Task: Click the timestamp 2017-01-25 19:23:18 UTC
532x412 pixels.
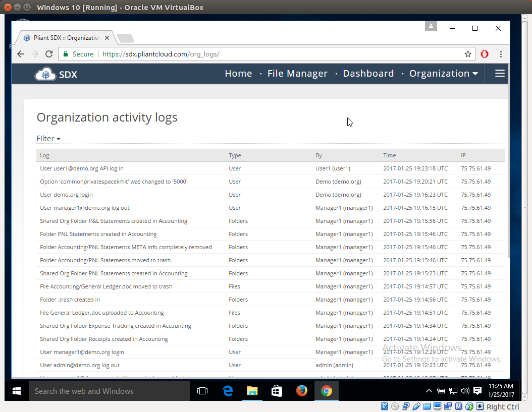Action: pos(415,168)
